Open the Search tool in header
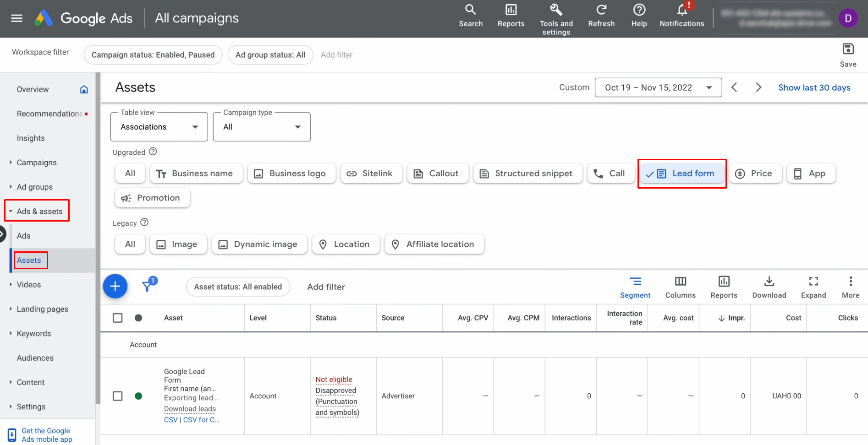Image resolution: width=868 pixels, height=445 pixels. pos(471,16)
